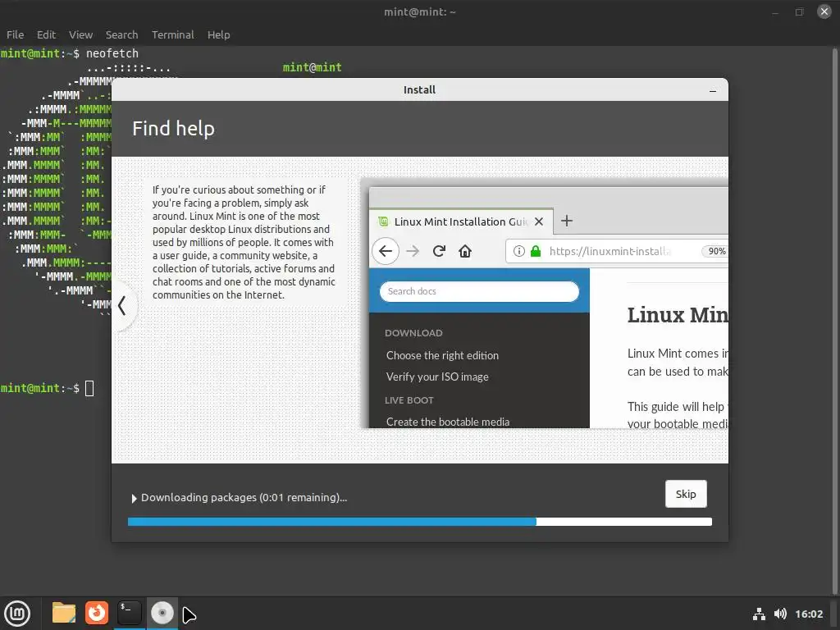Open the volume control tray icon
840x630 pixels.
click(780, 614)
